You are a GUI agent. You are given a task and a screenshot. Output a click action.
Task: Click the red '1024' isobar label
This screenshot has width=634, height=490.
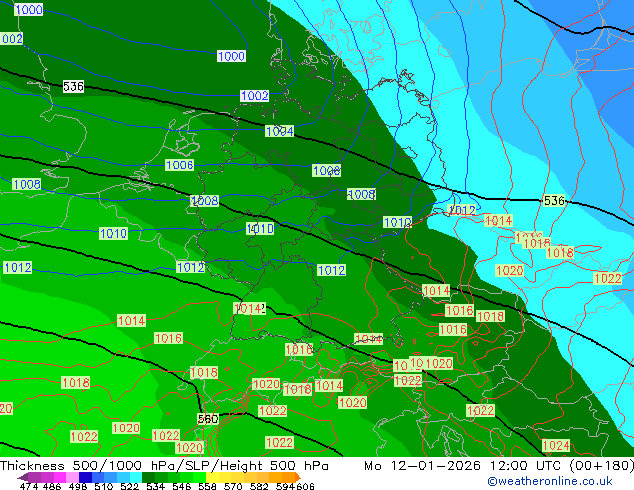pos(556,446)
